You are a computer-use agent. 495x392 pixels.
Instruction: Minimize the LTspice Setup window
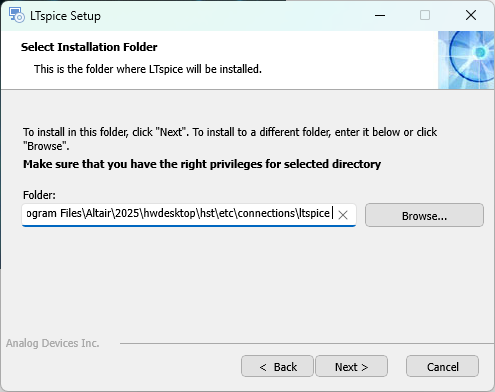380,15
